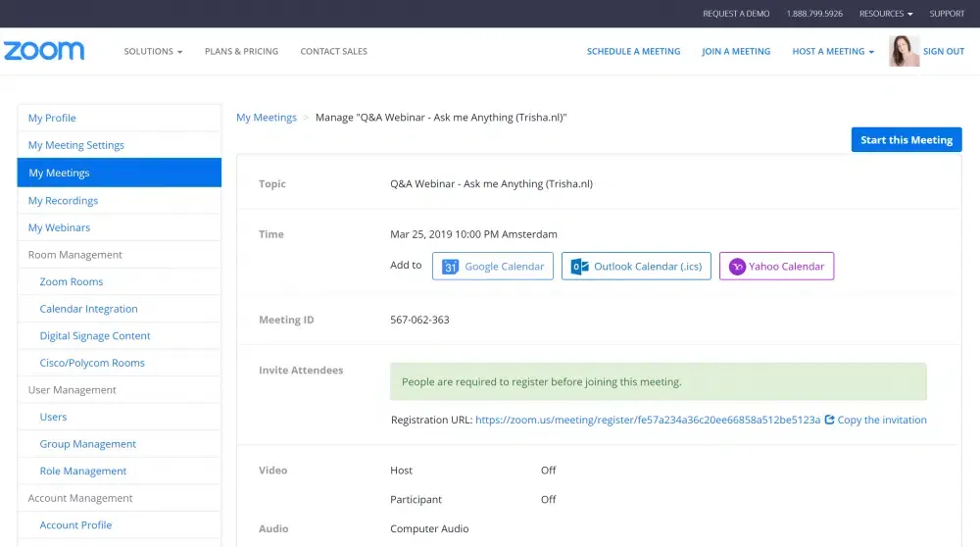Click Schedule a Meeting

[633, 51]
